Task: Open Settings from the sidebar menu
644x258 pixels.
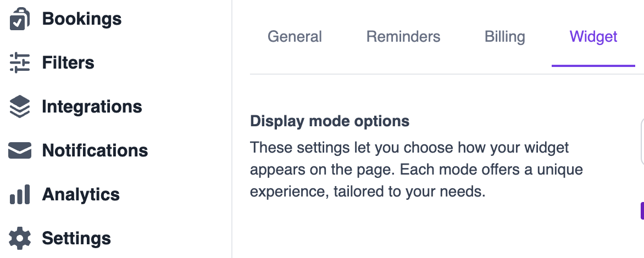Action: pyautogui.click(x=76, y=238)
